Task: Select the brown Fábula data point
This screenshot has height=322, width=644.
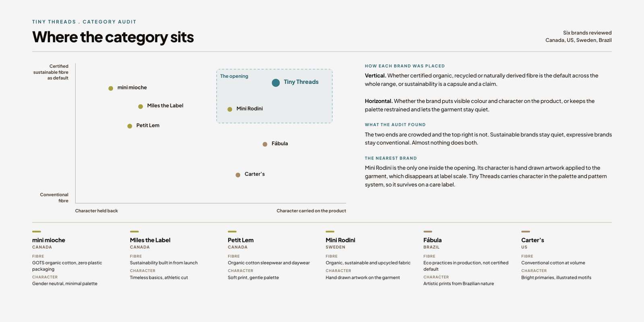Action: coord(265,144)
